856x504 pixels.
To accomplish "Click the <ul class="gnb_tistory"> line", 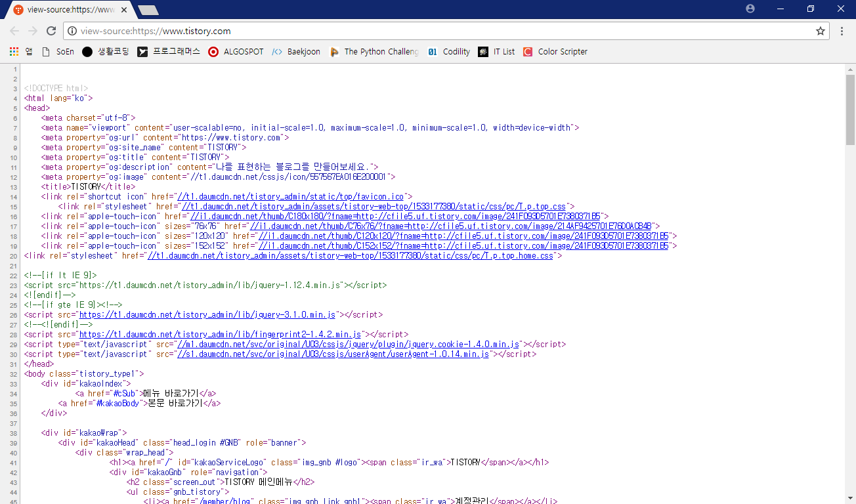I will click(177, 492).
